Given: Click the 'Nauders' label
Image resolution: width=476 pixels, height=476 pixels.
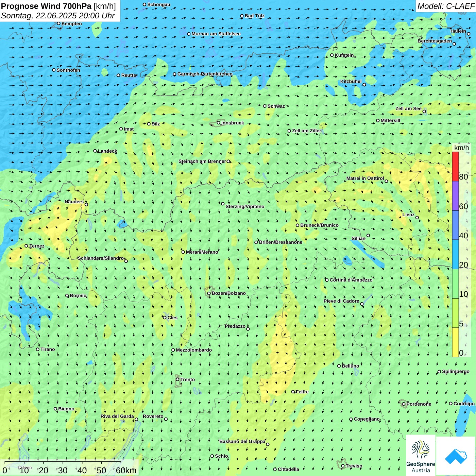Looking at the screenshot, I should coord(74,202).
